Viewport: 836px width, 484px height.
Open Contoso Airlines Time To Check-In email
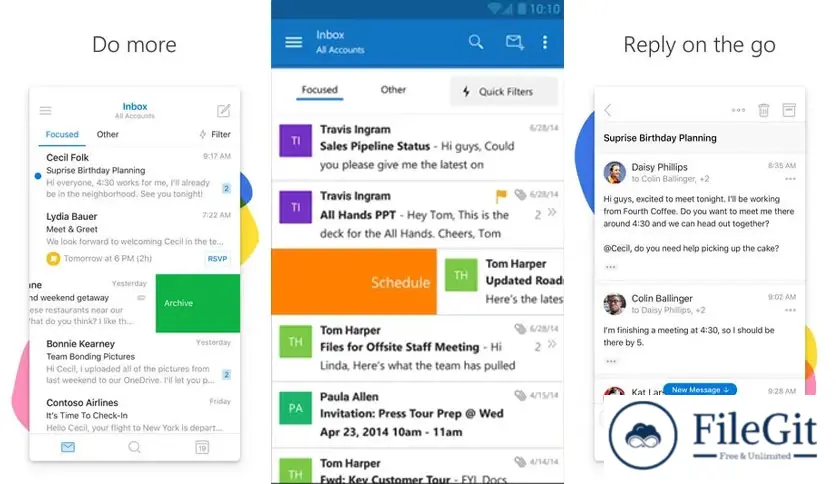[134, 414]
